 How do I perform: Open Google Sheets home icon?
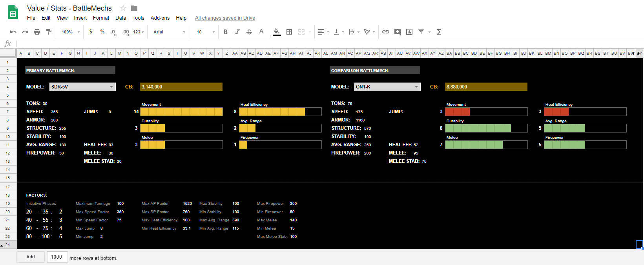[x=13, y=13]
